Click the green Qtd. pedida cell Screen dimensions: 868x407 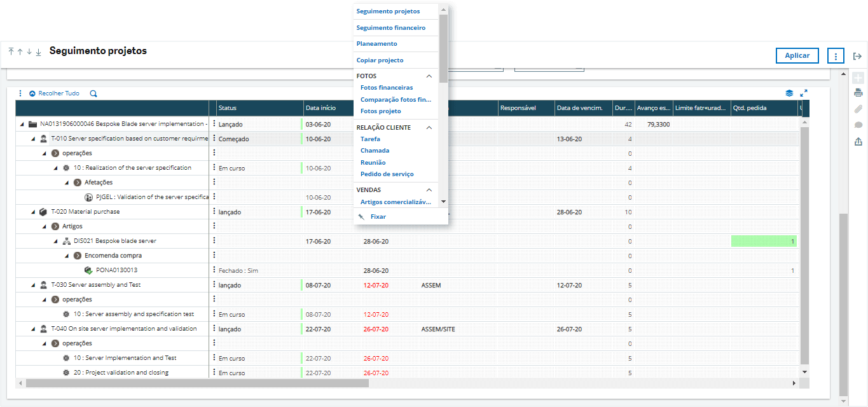(x=763, y=241)
